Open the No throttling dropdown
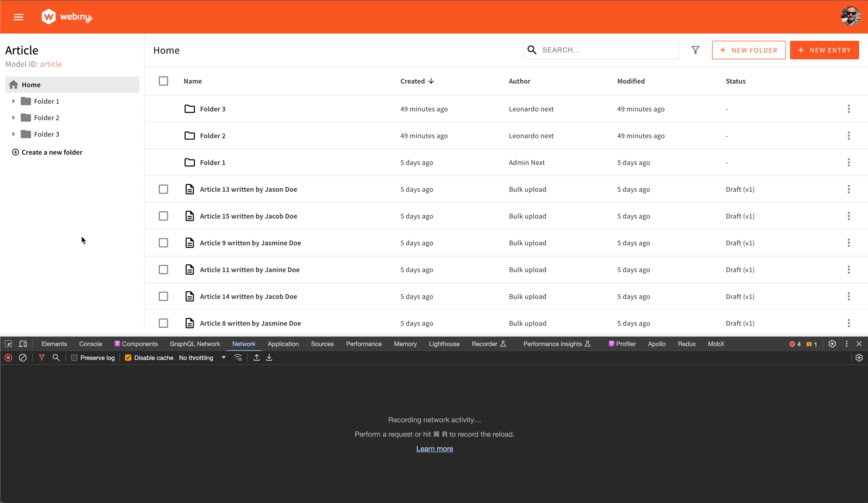The image size is (868, 503). click(x=202, y=358)
